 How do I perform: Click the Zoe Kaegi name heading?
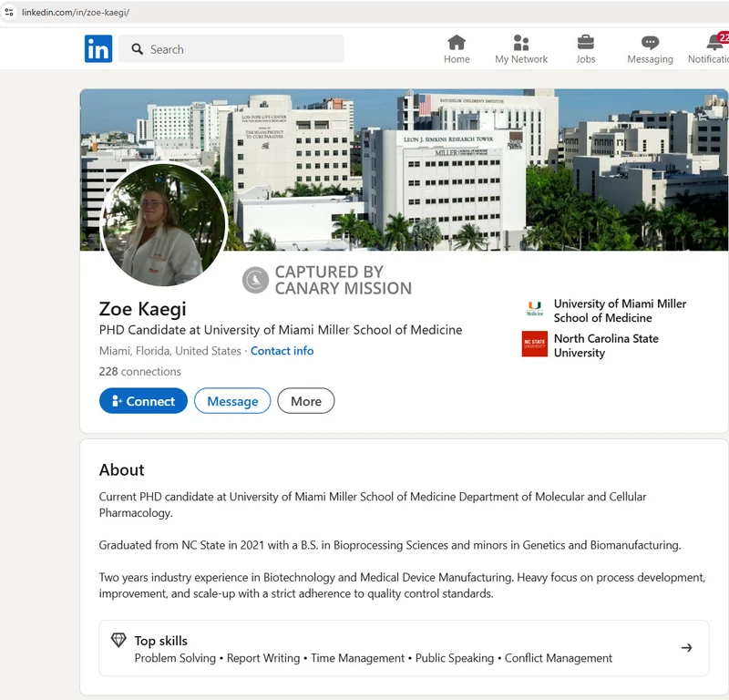(x=143, y=309)
